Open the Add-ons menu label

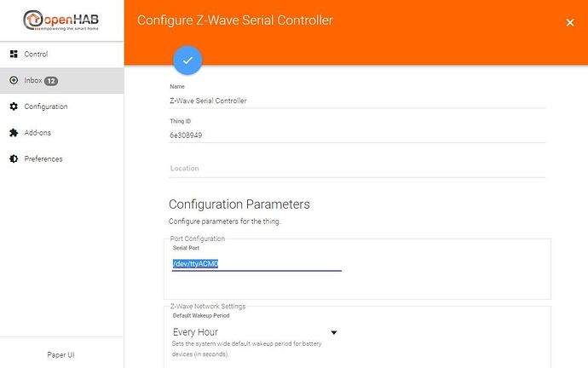click(37, 133)
